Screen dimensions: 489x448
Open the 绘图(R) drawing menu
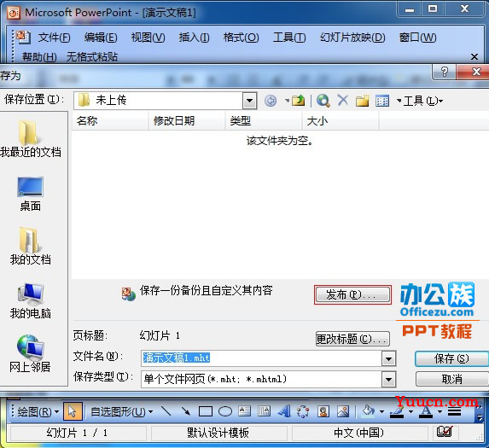38,412
